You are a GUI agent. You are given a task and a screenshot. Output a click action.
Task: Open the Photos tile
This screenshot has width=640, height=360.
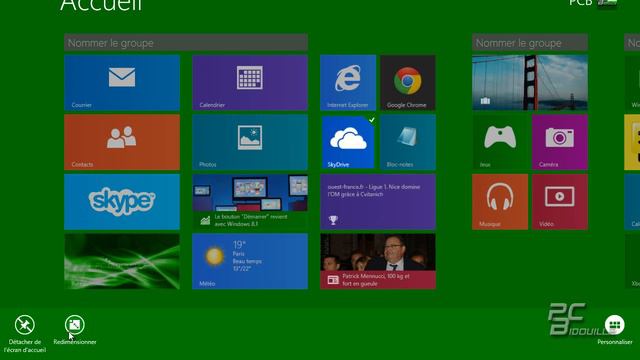point(250,142)
